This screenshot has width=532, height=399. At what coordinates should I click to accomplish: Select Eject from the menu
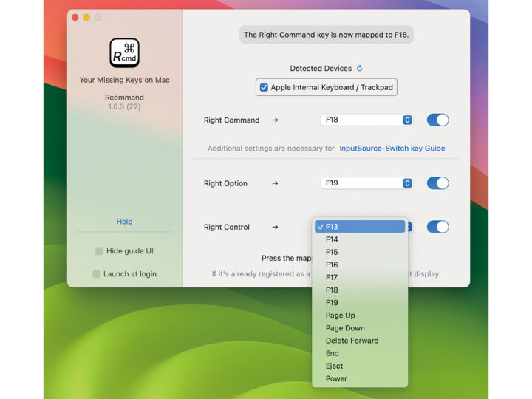[x=360, y=366]
